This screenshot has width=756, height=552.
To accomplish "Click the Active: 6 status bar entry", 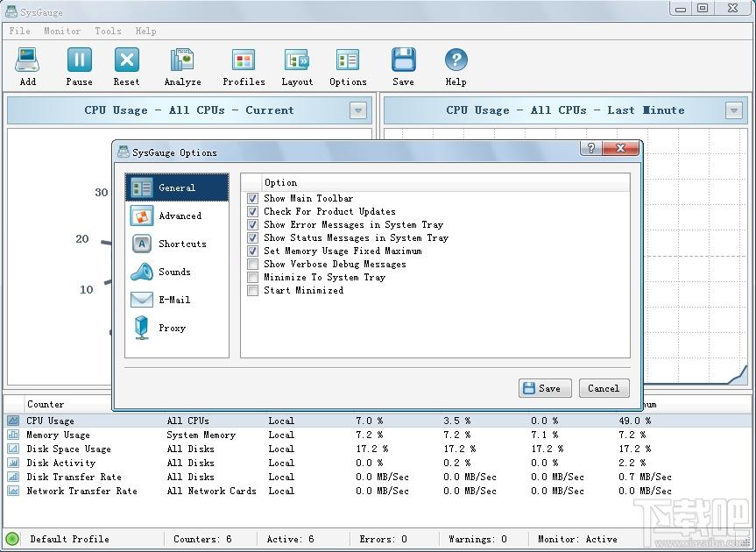I will tap(290, 539).
